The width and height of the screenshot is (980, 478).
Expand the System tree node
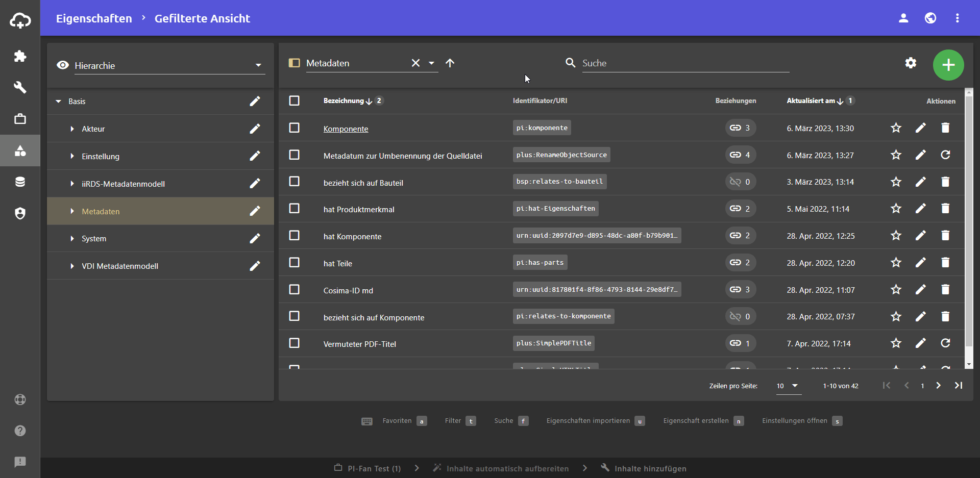coord(72,238)
